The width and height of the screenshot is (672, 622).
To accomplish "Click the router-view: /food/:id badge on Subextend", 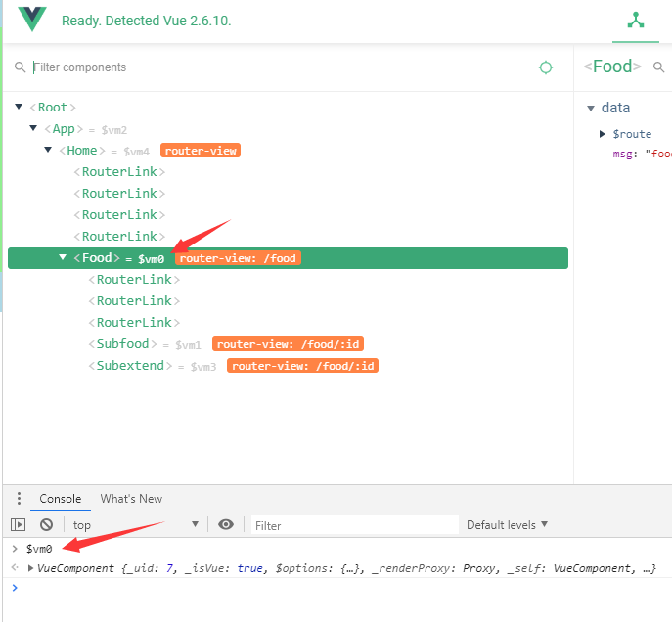I will point(302,366).
